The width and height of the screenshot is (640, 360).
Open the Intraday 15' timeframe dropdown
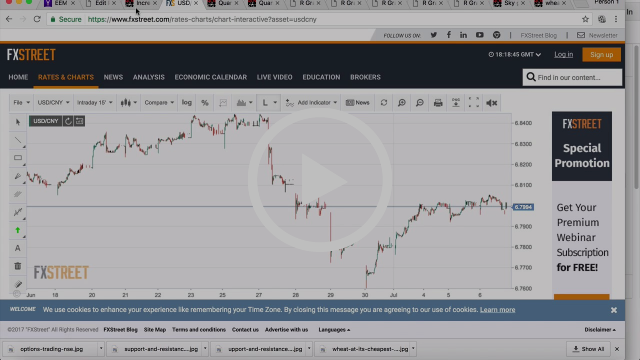(x=94, y=103)
